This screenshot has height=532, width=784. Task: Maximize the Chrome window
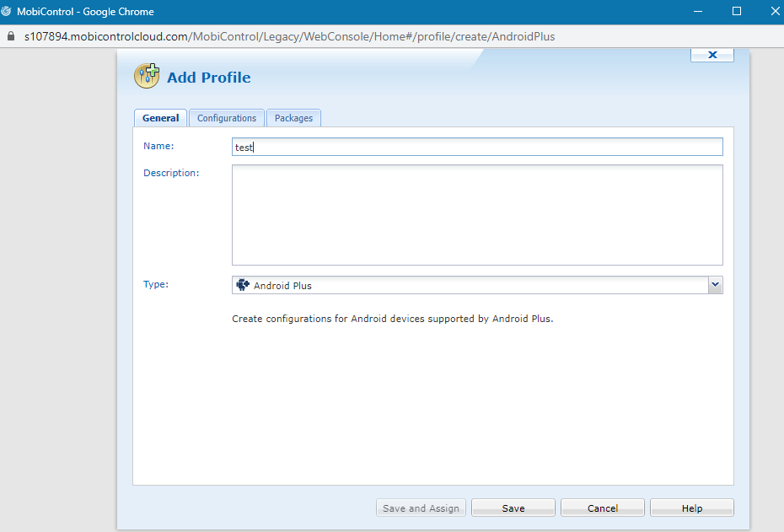point(737,12)
